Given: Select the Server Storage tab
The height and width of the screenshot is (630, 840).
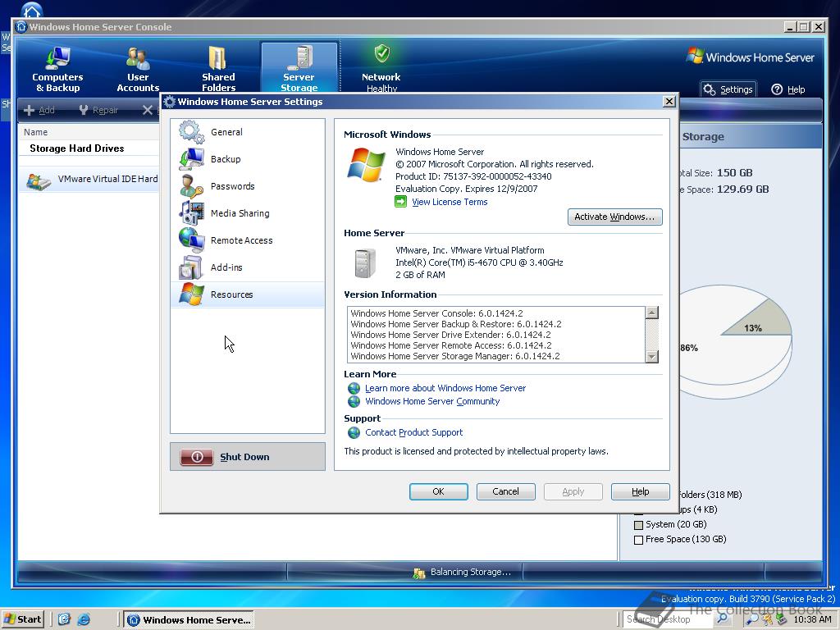Looking at the screenshot, I should click(299, 68).
